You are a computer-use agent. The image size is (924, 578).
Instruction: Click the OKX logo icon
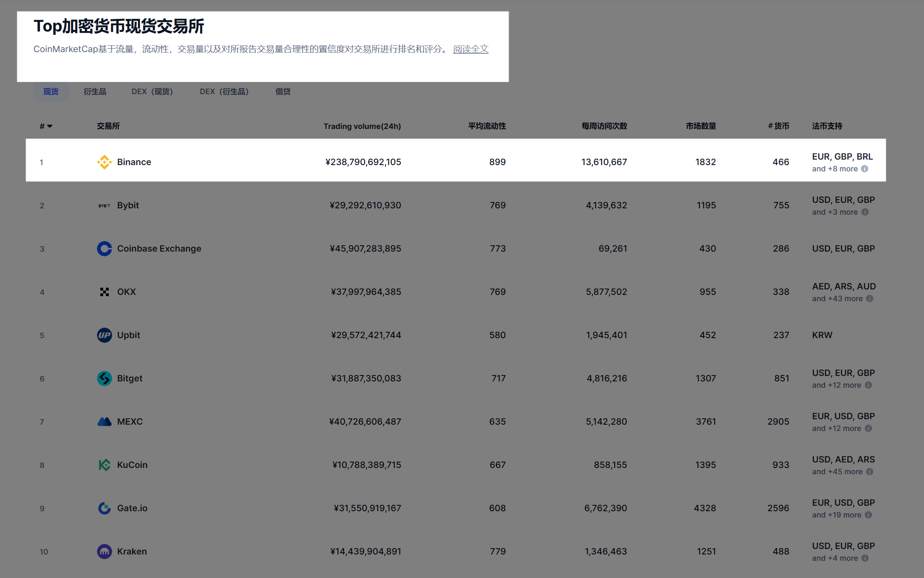[104, 292]
